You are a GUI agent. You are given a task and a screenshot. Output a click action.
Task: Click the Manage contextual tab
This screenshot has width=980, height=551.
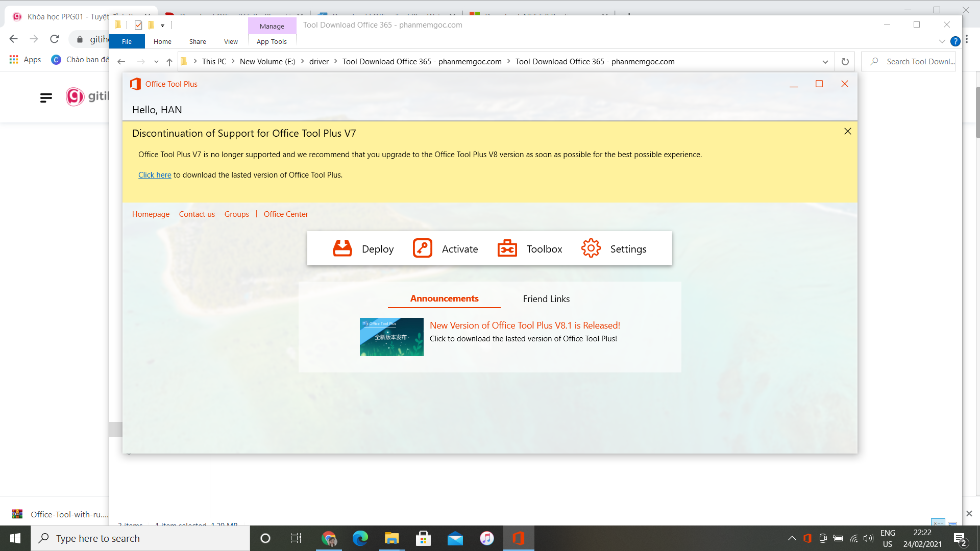pos(272,26)
